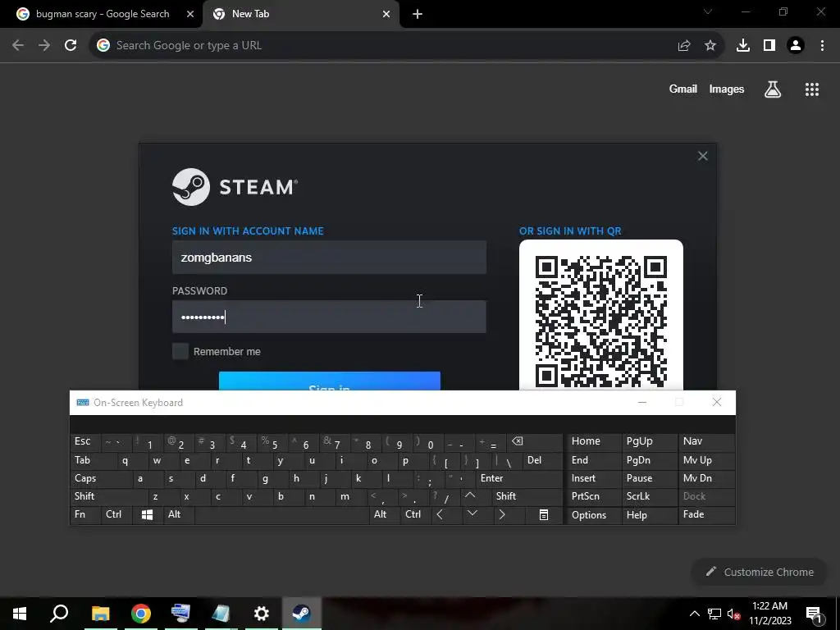Open Google Images link
Screen dimensions: 840x630
pos(727,89)
